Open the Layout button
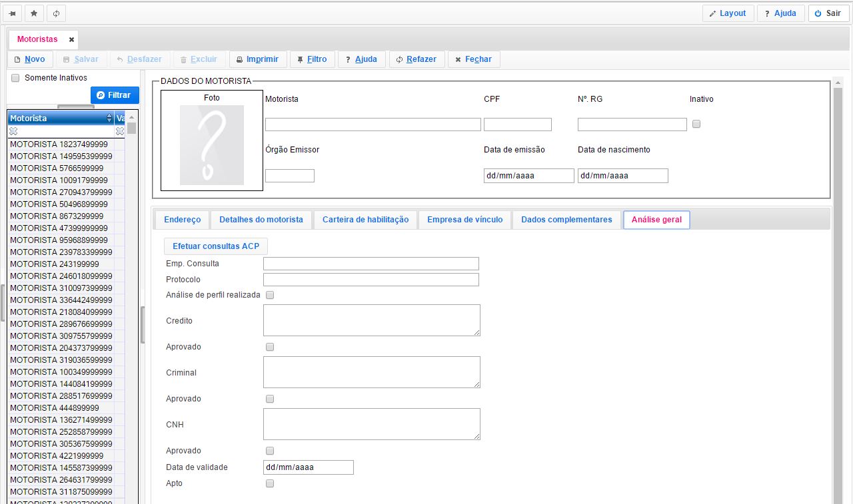This screenshot has width=853, height=504. pos(728,13)
